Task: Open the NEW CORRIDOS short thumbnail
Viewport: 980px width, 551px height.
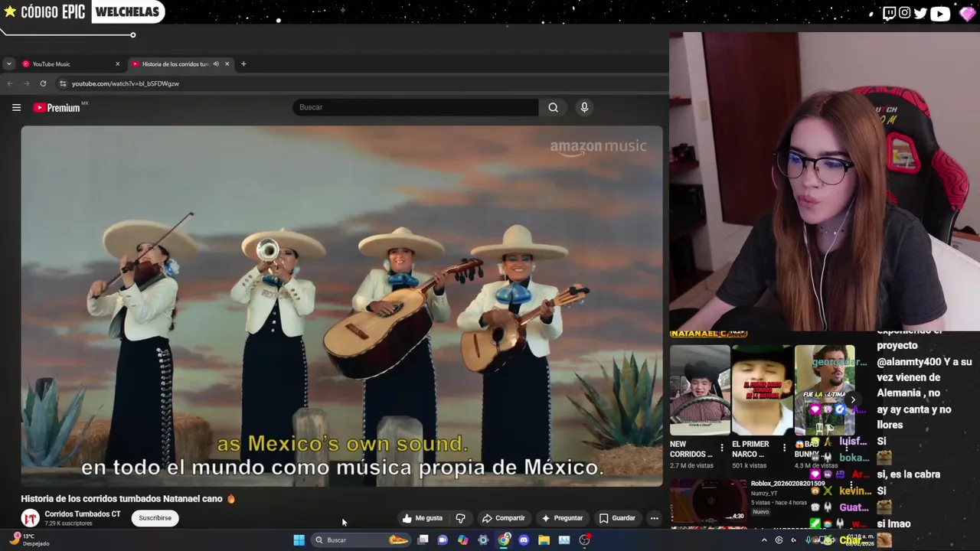Action: pyautogui.click(x=700, y=390)
